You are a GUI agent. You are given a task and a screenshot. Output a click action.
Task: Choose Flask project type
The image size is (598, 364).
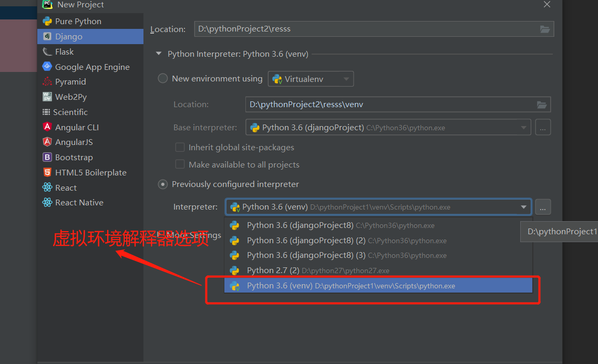pos(90,51)
